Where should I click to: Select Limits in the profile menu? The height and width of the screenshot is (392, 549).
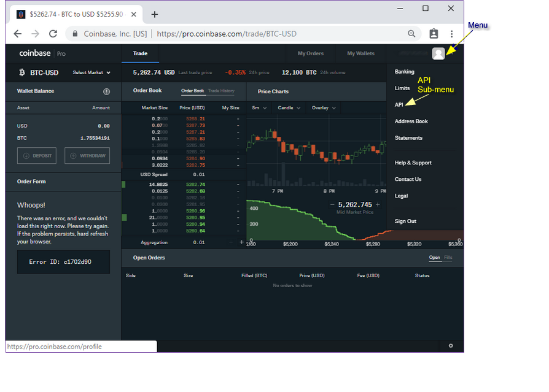[x=402, y=88]
